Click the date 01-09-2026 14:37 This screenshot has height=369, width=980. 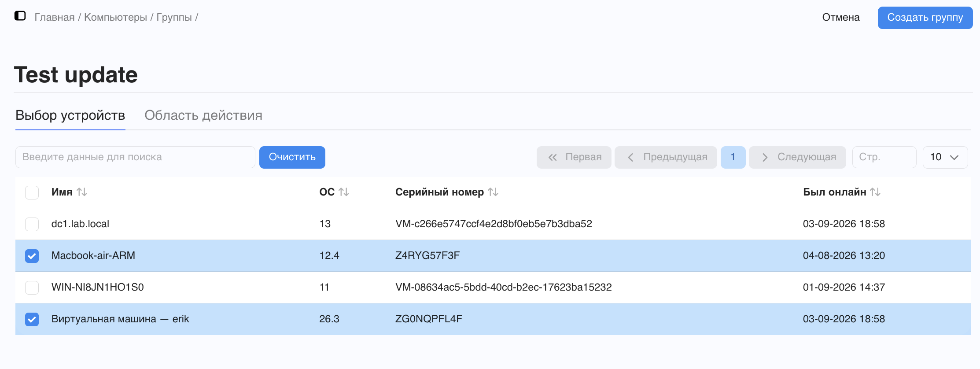844,287
